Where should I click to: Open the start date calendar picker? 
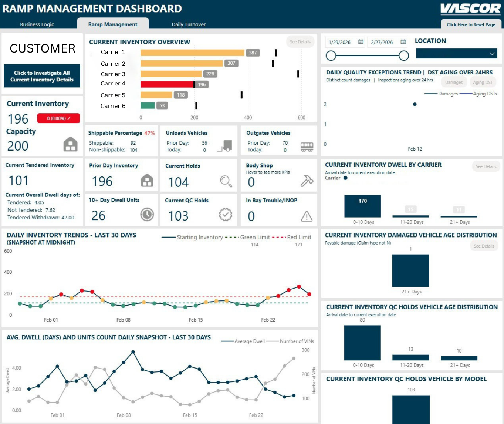361,42
